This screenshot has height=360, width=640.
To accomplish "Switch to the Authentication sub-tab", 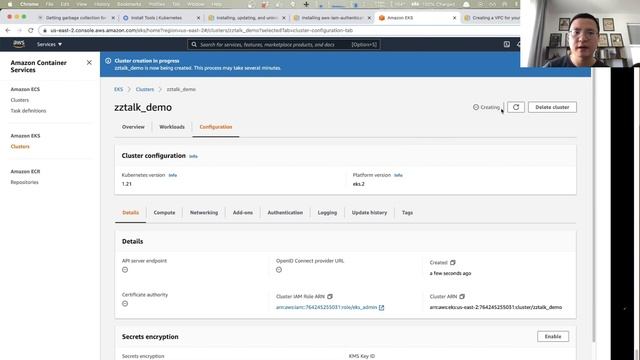I will pyautogui.click(x=285, y=213).
